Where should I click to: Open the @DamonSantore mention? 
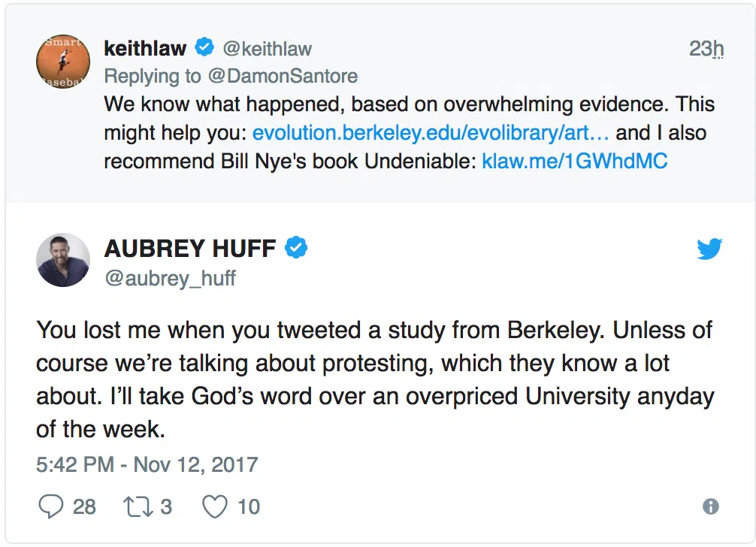click(281, 76)
